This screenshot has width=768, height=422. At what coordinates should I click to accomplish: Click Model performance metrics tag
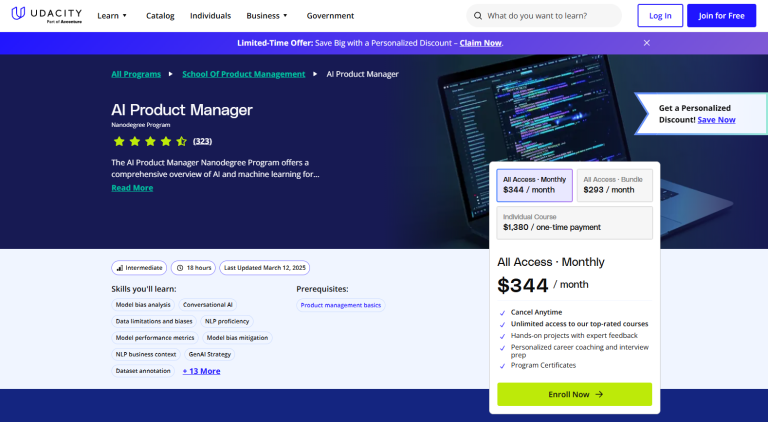[155, 338]
